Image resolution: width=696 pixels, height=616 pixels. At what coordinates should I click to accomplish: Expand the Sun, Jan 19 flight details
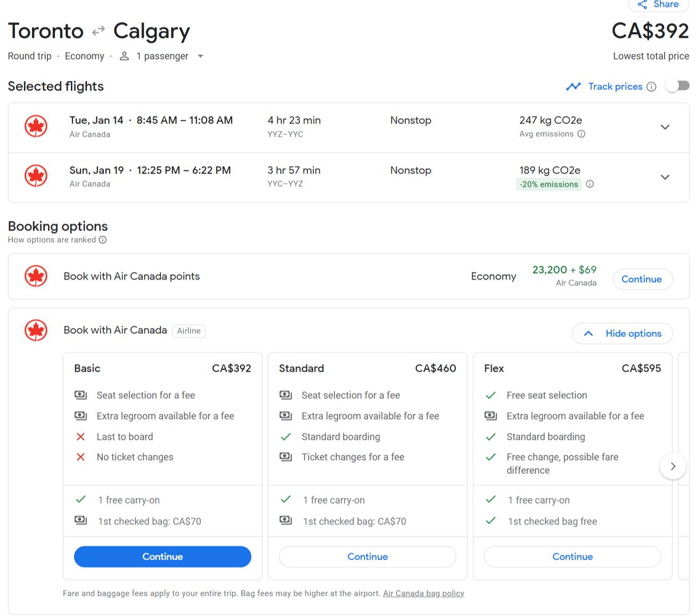point(665,177)
